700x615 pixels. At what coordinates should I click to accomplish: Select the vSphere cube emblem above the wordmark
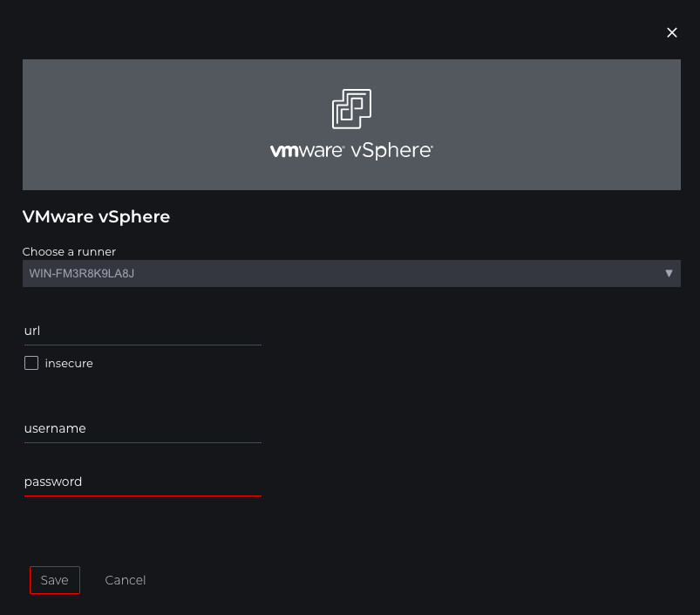coord(351,108)
